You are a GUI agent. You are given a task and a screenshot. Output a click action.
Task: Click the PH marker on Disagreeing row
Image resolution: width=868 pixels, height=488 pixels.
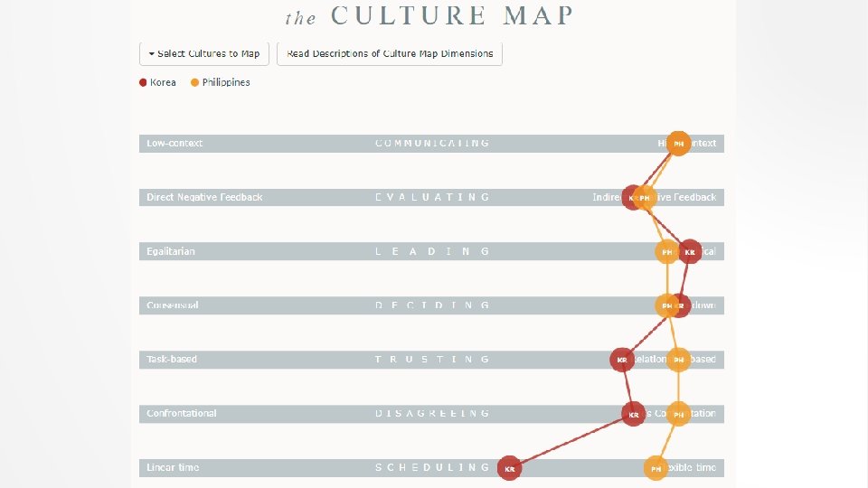point(678,414)
